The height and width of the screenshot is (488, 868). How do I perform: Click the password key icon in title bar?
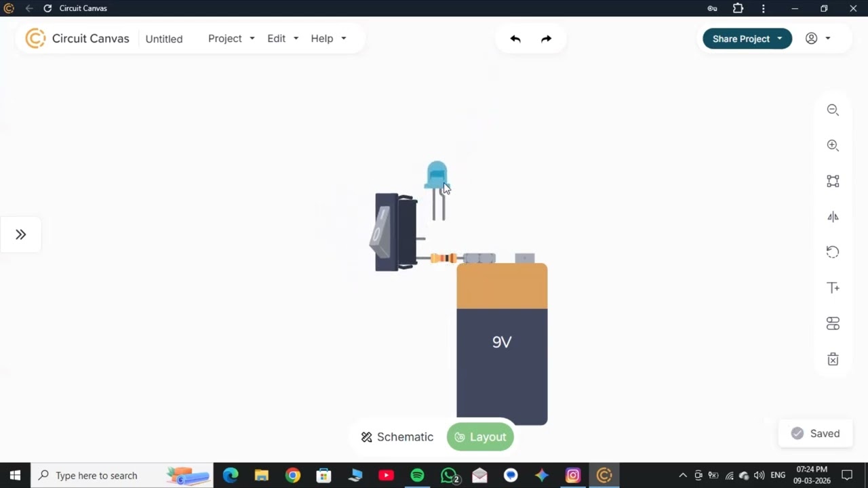pyautogui.click(x=712, y=8)
